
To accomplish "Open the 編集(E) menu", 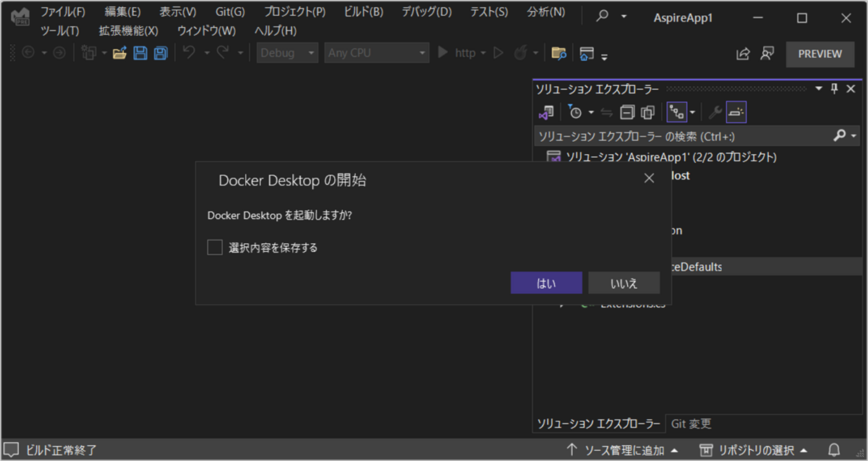I will click(122, 12).
